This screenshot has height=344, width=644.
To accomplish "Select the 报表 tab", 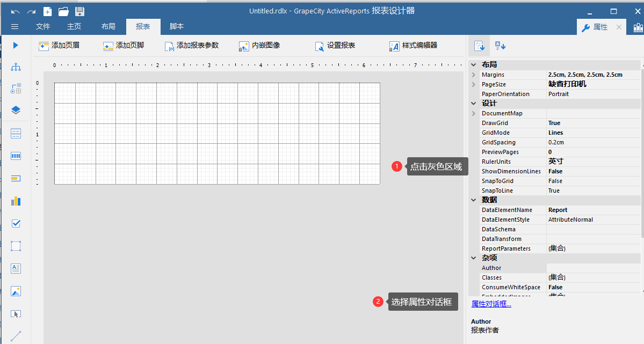I will 143,27.
